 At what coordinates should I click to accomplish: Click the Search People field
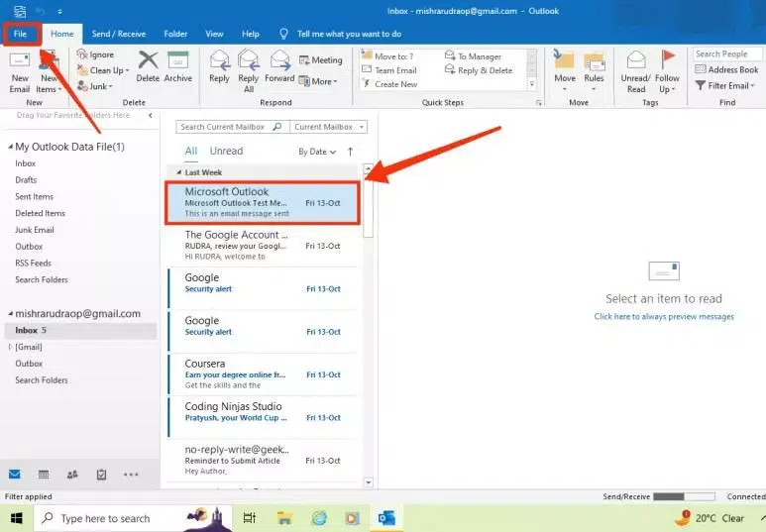tap(727, 53)
